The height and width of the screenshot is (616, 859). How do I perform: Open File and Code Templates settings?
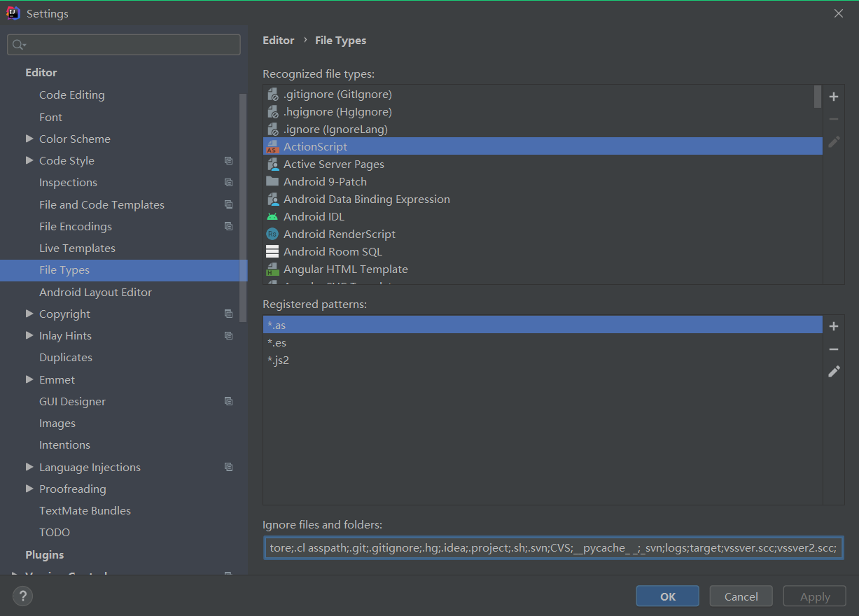(102, 204)
